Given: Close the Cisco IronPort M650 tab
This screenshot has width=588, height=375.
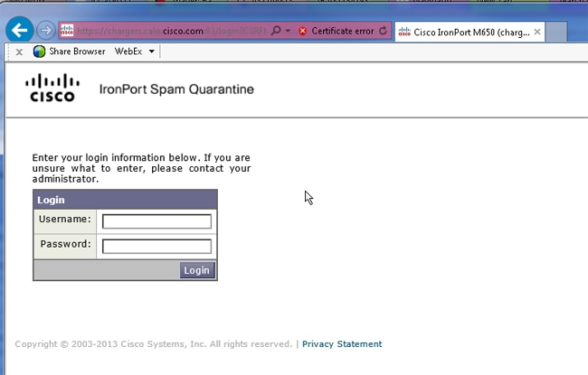Looking at the screenshot, I should (x=537, y=32).
